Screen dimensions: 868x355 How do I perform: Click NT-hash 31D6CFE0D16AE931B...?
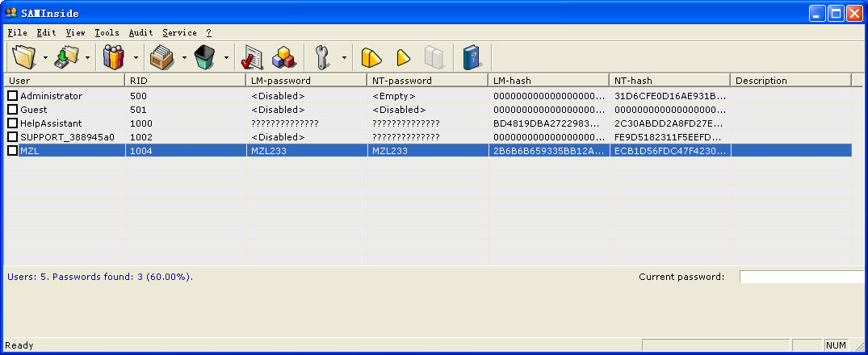point(670,96)
